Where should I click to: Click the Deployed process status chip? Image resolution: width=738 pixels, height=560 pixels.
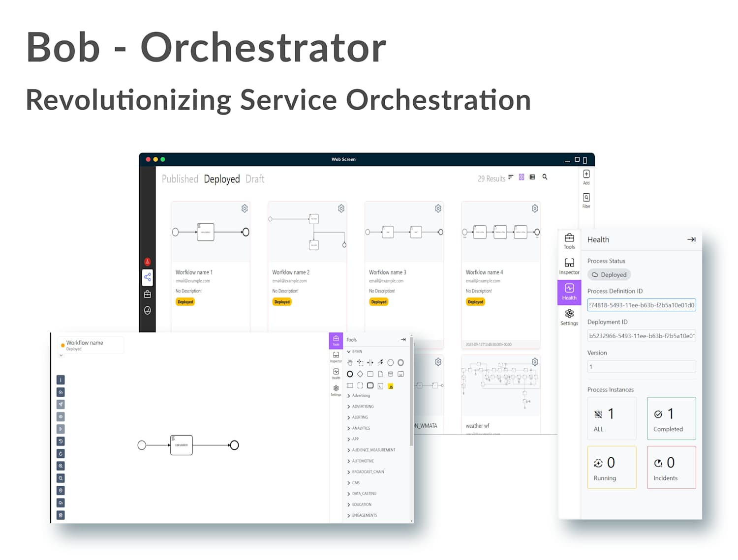click(609, 275)
